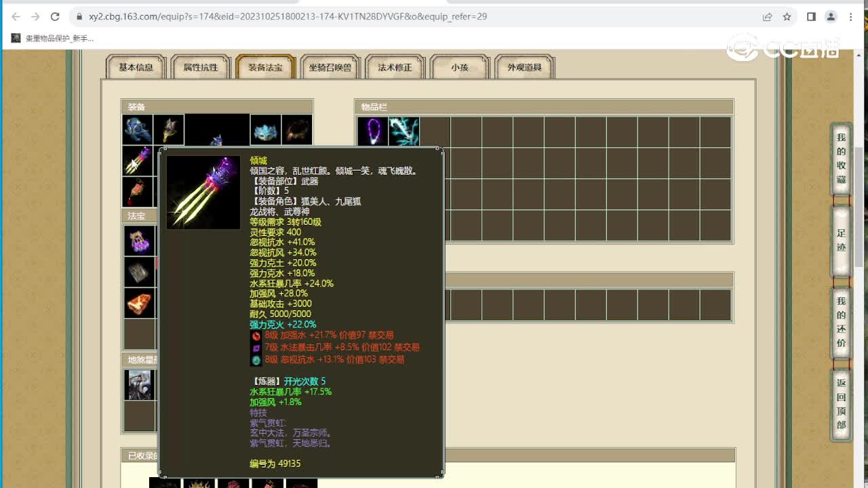868x488 pixels.
Task: Click the 忽视抗水 +41.0% line
Action: tap(282, 242)
